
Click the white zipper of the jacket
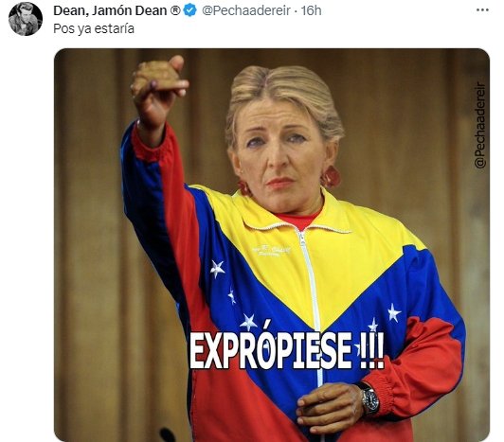pos(310,289)
